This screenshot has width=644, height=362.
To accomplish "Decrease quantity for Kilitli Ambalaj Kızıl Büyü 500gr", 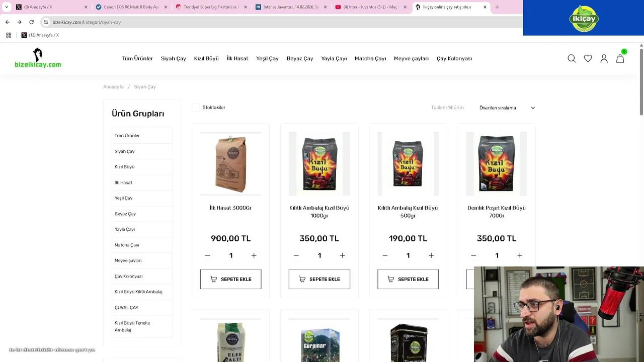I will coord(385,255).
